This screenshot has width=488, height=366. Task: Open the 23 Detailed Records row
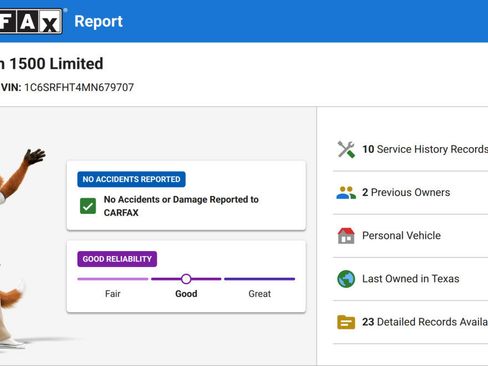click(x=411, y=322)
